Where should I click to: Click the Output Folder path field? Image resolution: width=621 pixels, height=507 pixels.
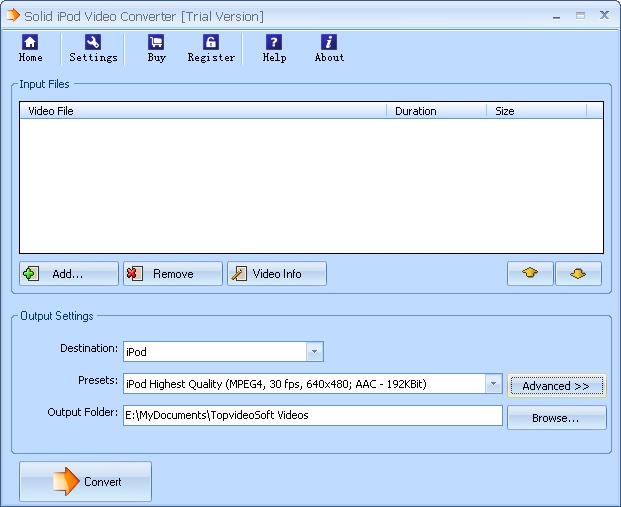pos(312,415)
